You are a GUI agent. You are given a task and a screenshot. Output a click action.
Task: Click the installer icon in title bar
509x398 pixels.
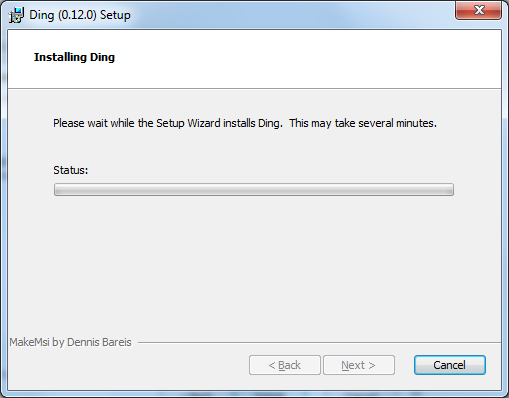click(17, 15)
